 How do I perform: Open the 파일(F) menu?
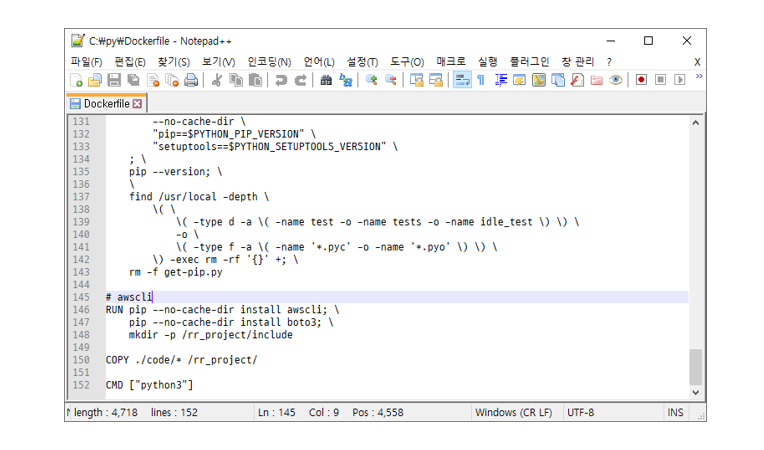(86, 62)
